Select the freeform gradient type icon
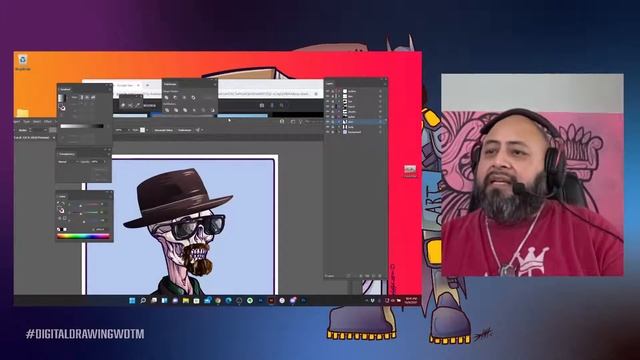The image size is (640, 360). point(93,97)
